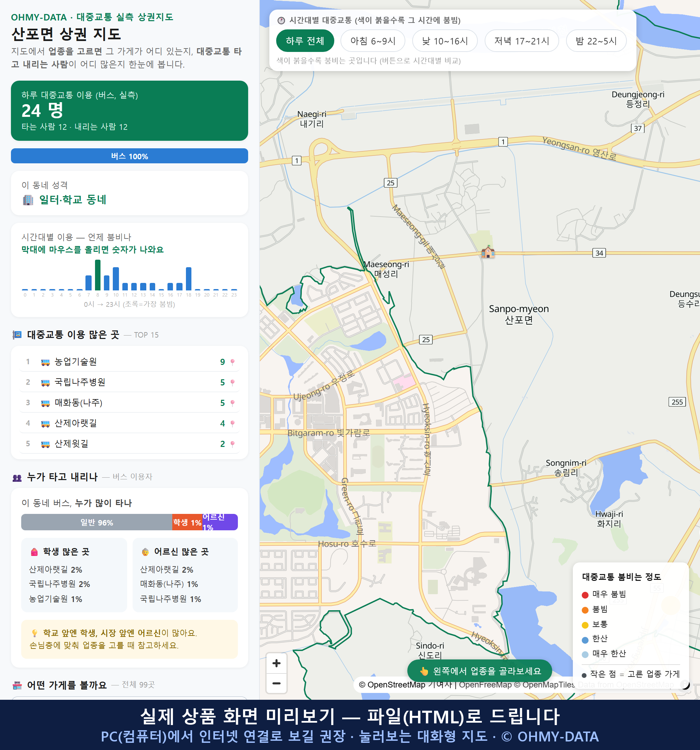Click the orange 붐빔 legend dot

coord(585,610)
